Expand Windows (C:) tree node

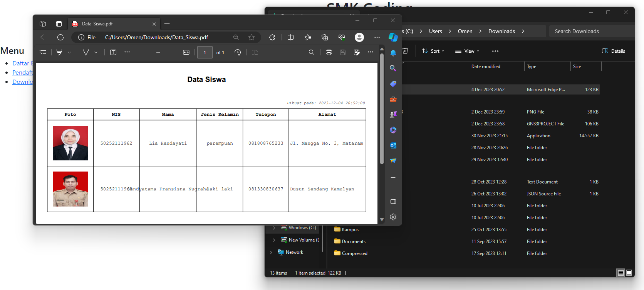click(274, 228)
